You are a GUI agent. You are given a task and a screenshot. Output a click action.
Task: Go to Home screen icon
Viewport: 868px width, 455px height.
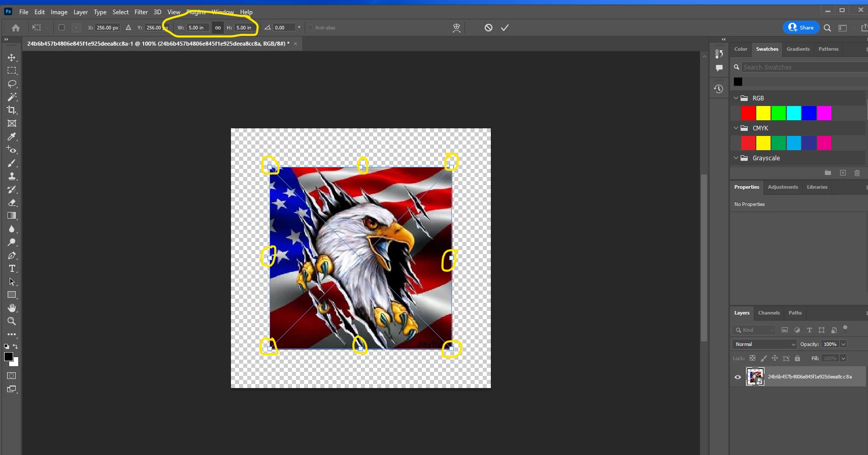click(x=15, y=28)
